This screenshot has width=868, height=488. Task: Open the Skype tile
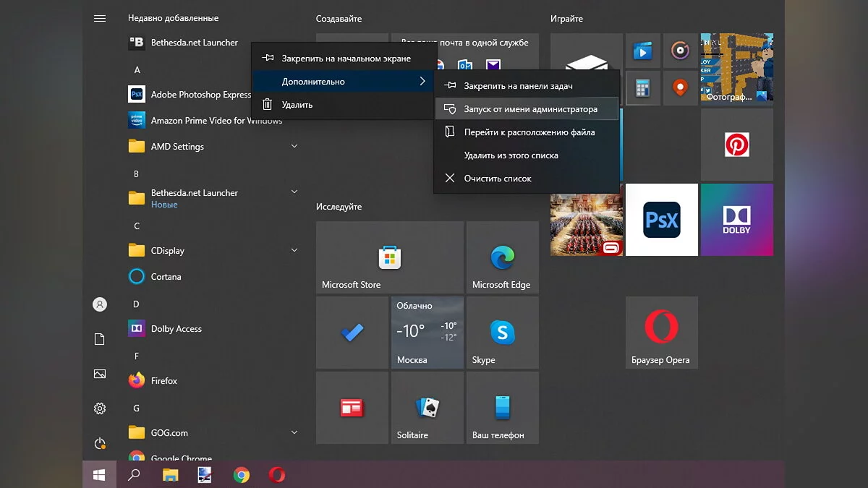tap(502, 333)
